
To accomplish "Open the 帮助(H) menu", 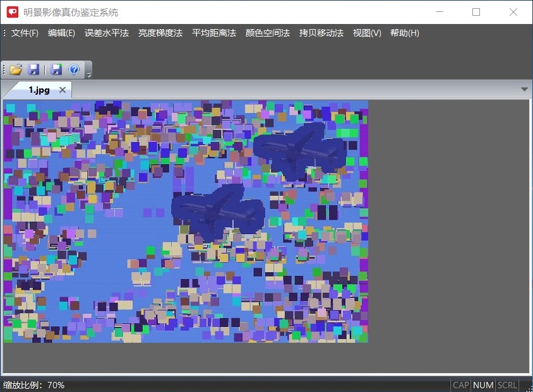I will pyautogui.click(x=405, y=33).
